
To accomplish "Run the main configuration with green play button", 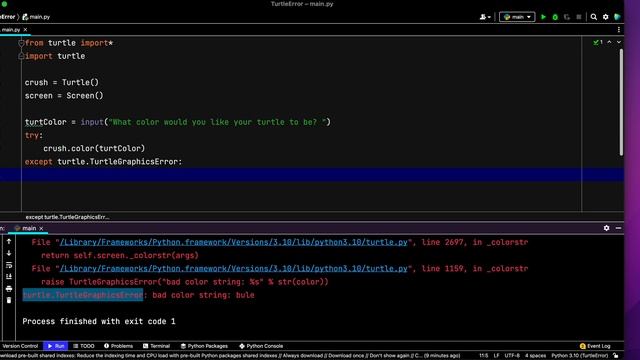I will point(543,17).
